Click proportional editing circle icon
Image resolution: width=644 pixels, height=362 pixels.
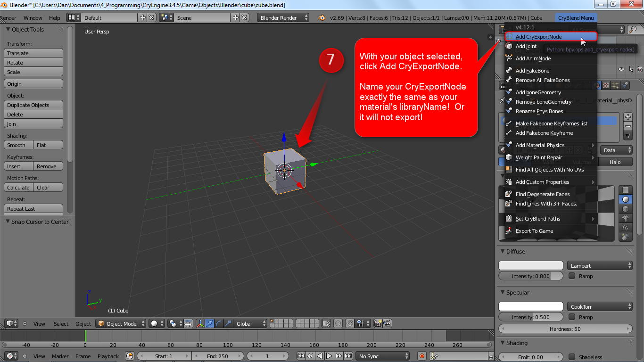(x=338, y=324)
